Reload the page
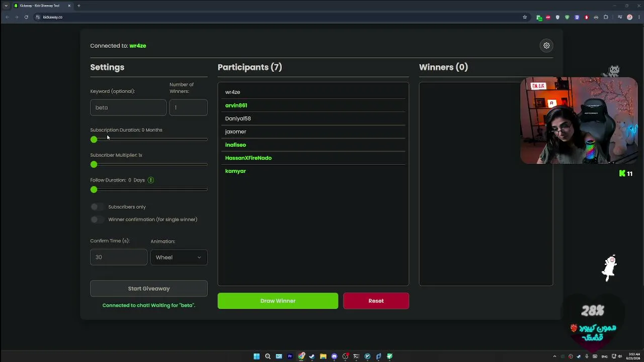 26,17
